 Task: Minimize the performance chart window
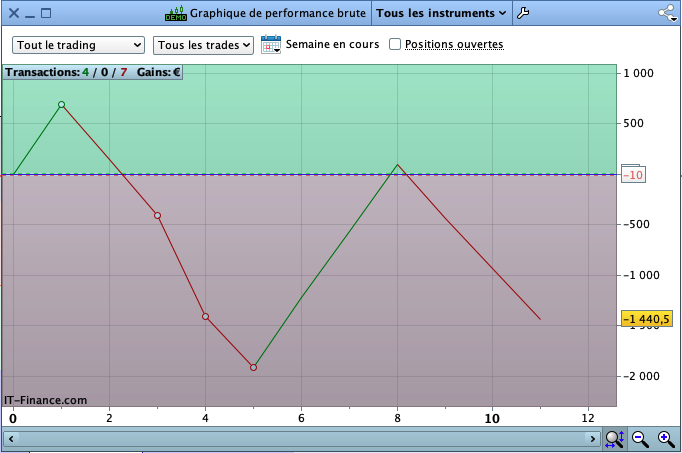point(30,16)
